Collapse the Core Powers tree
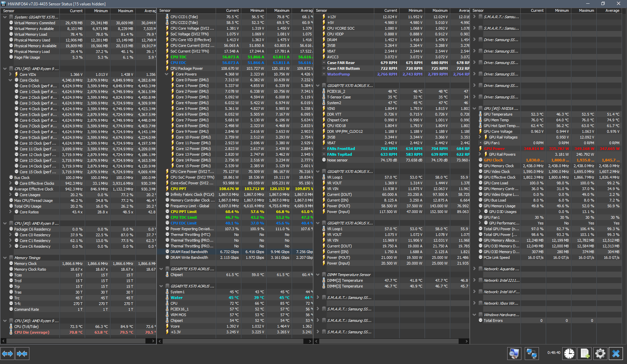 click(x=167, y=74)
